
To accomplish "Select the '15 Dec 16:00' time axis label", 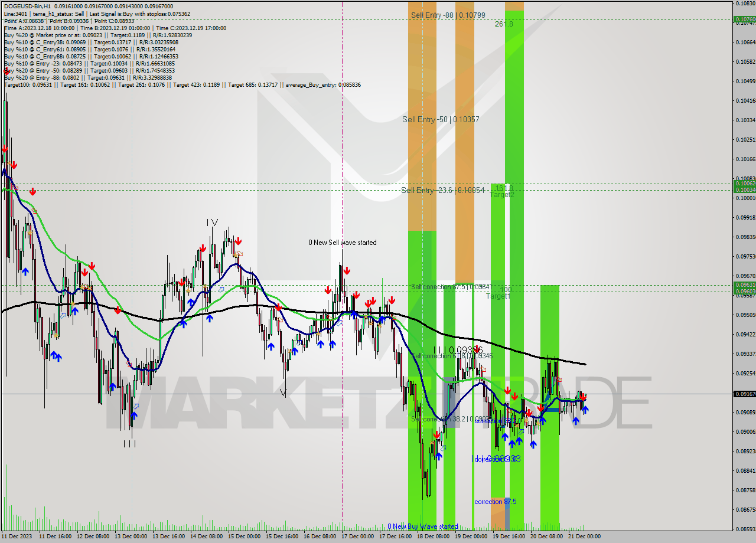I will 282,537.
